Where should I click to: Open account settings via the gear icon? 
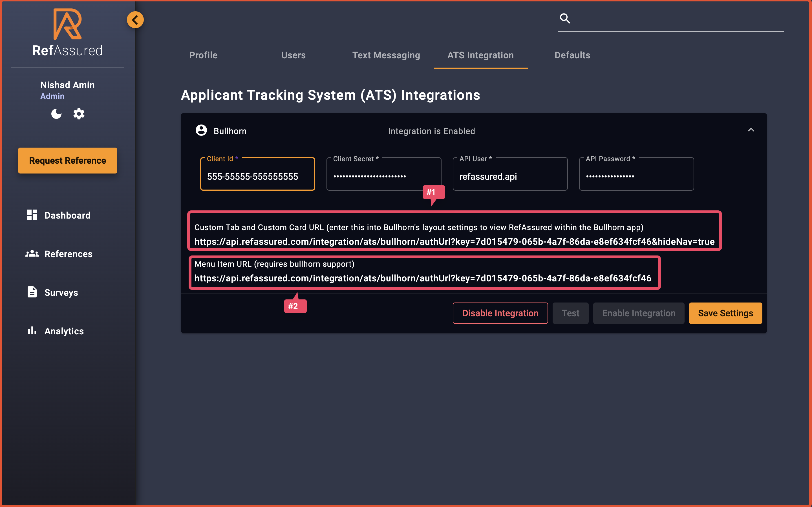(79, 114)
